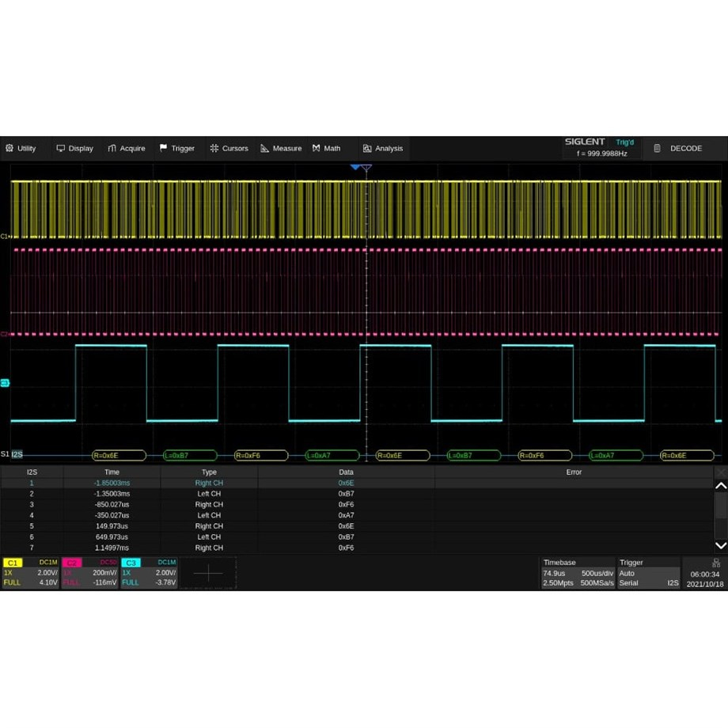Click the Math M icon
728x728 pixels.
[317, 148]
